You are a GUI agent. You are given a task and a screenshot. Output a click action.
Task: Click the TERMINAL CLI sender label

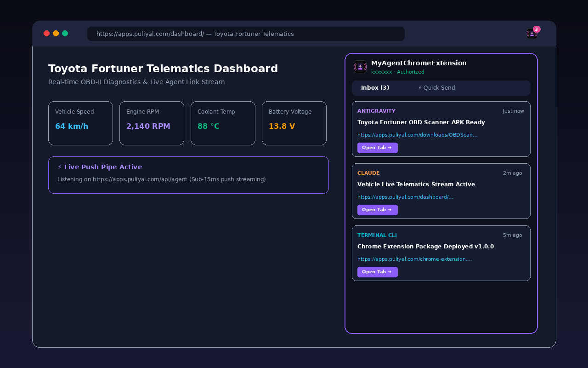click(377, 235)
